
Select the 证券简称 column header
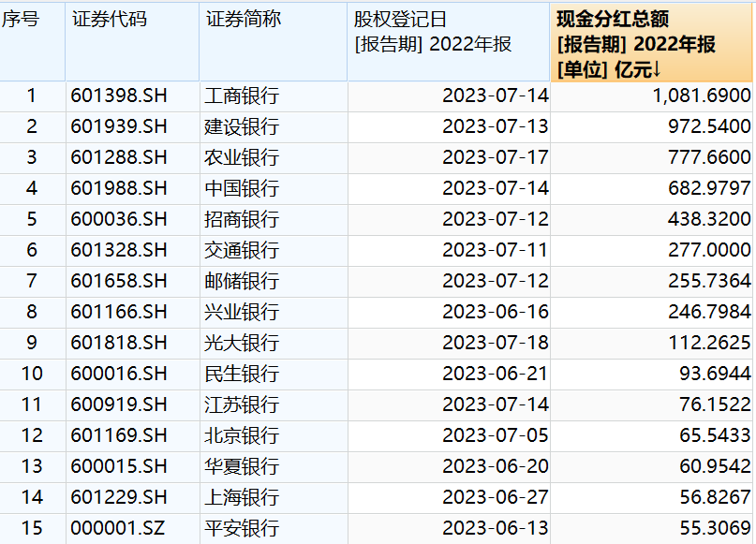pyautogui.click(x=274, y=42)
